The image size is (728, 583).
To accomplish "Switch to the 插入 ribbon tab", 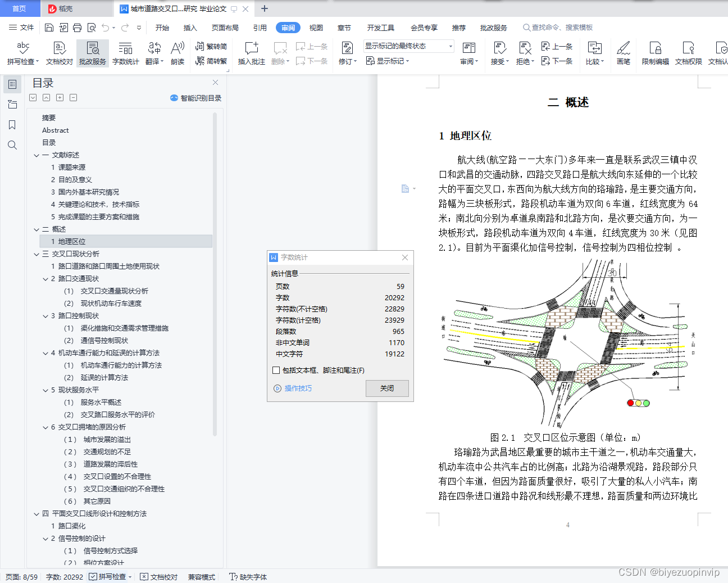I will 190,28.
